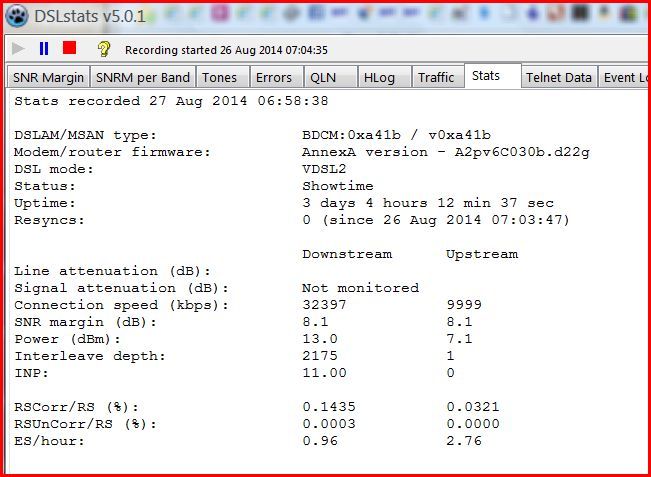Click the upstream RSUnCorr/RS value '0.0000'
The image size is (651, 477).
(473, 424)
